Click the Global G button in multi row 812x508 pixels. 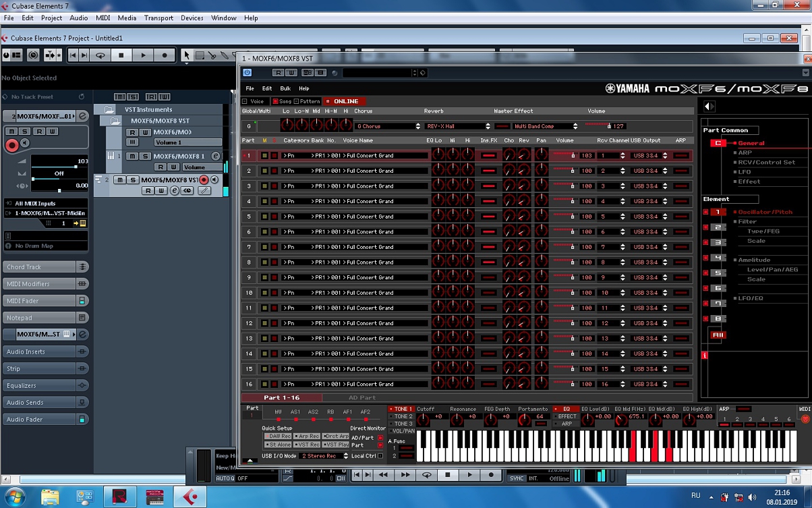(x=249, y=126)
